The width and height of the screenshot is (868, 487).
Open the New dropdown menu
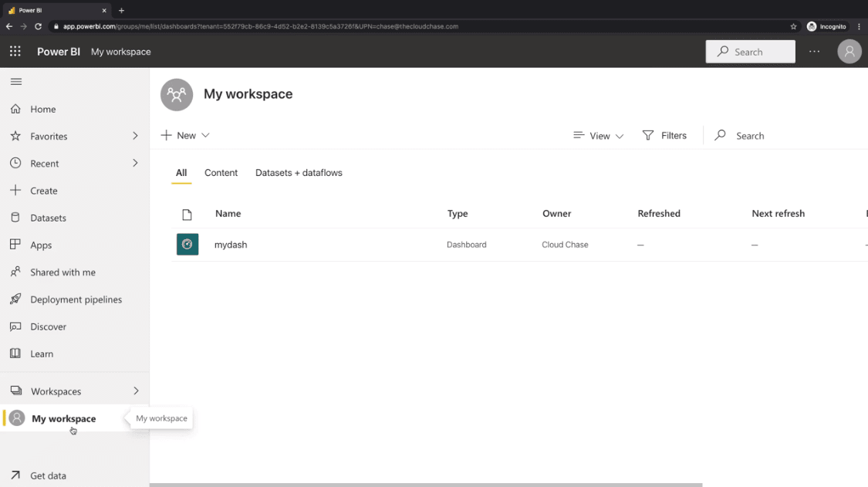185,135
